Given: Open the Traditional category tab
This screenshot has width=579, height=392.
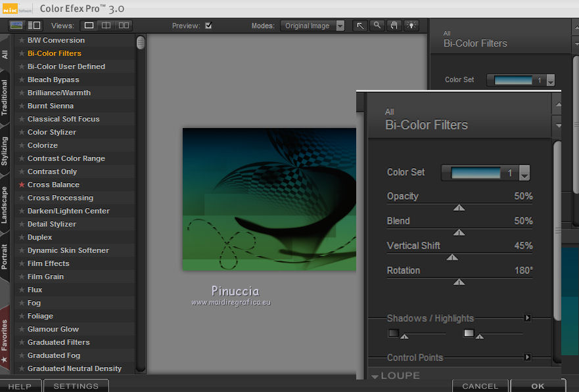Looking at the screenshot, I should [5, 98].
